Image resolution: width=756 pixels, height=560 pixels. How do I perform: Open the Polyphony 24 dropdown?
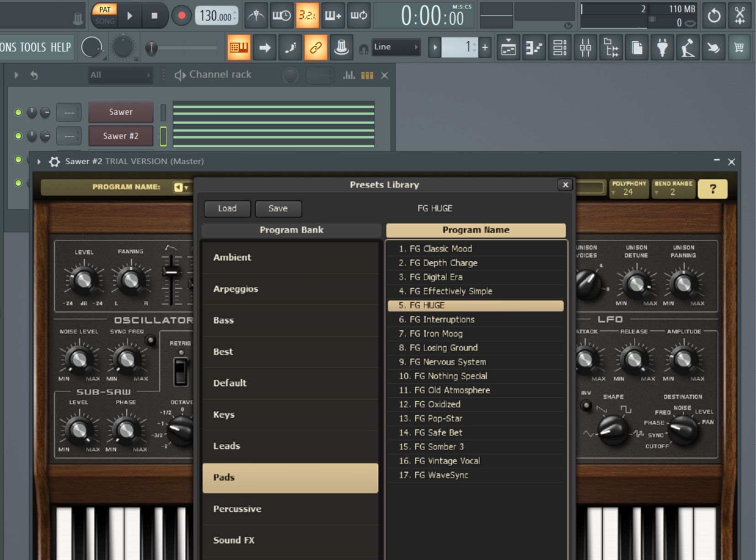click(629, 188)
